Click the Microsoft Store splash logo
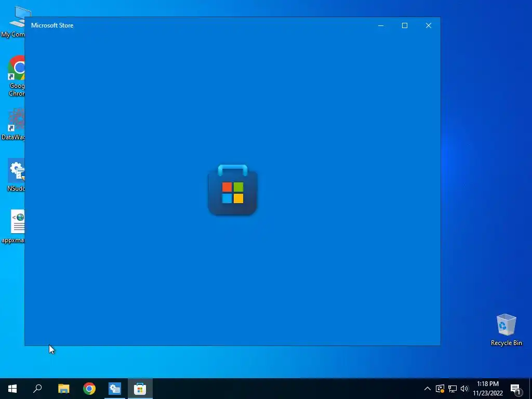 232,190
